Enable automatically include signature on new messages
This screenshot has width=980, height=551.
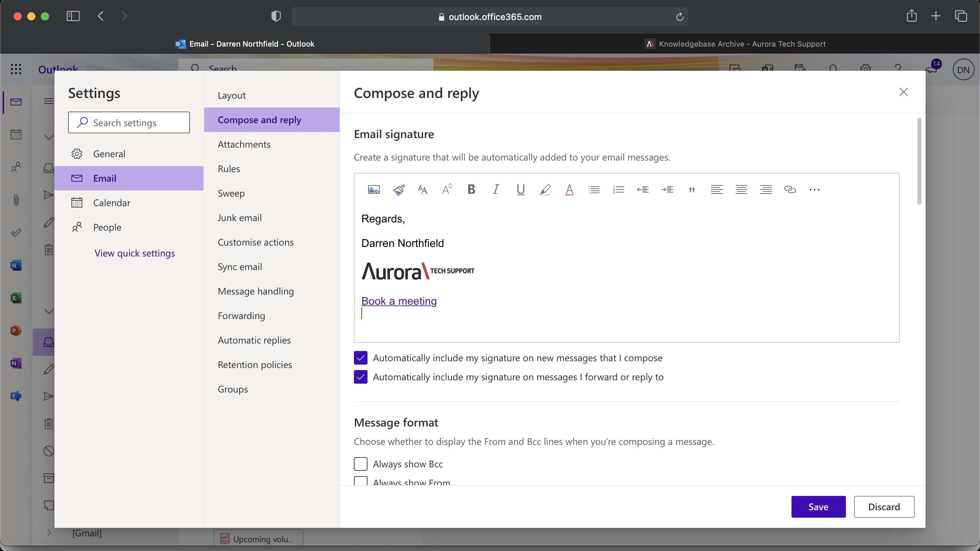[361, 357]
